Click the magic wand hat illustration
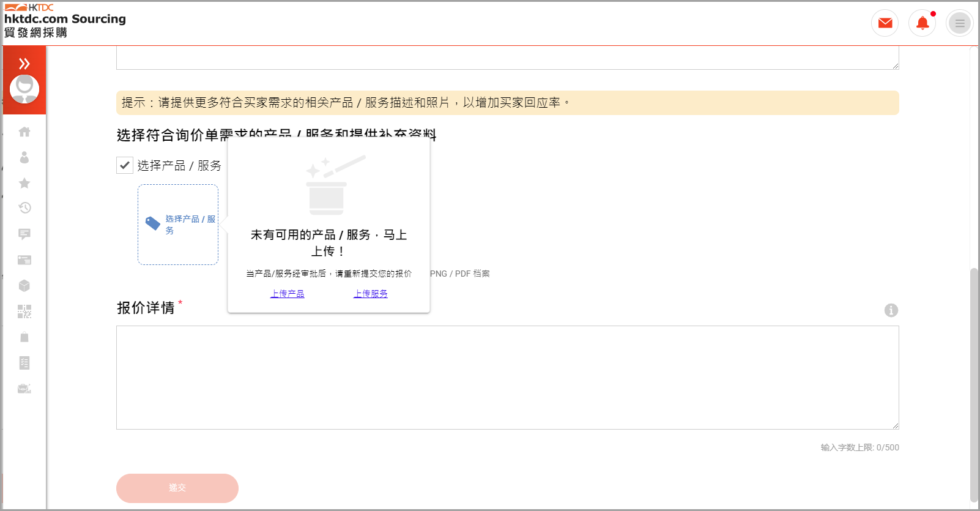 [335, 185]
